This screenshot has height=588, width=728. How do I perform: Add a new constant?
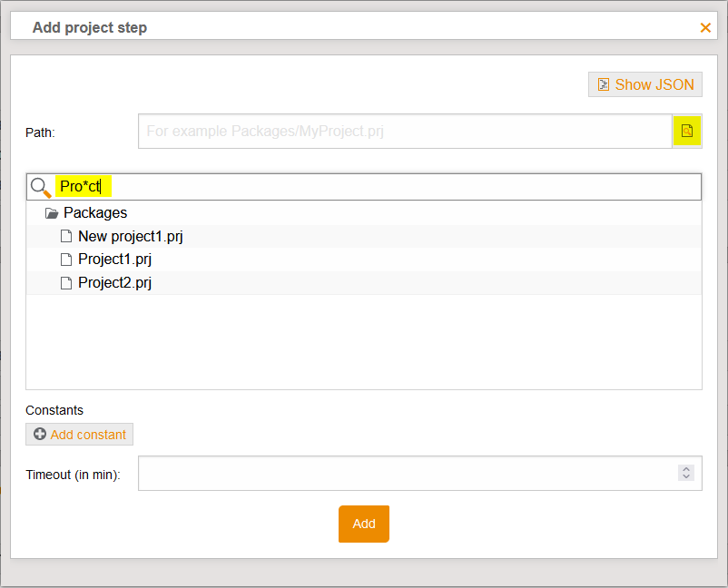pos(79,434)
